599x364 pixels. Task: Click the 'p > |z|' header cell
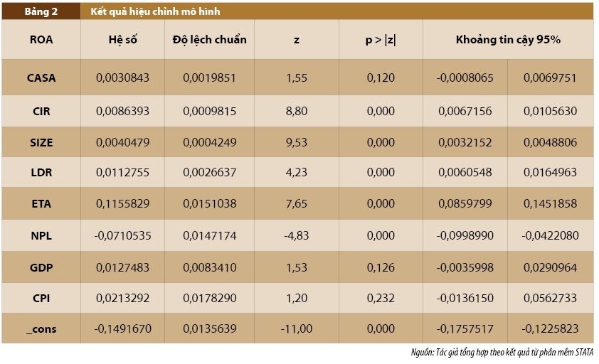(x=381, y=40)
